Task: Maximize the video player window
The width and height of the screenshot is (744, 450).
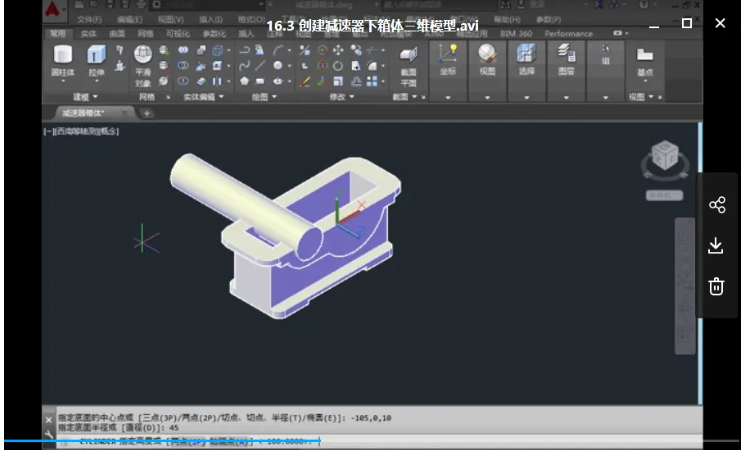Action: pos(687,23)
